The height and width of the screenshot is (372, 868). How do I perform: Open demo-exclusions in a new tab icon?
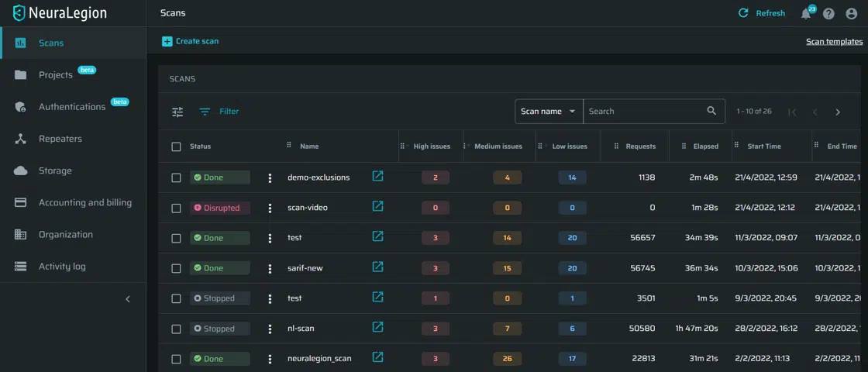[377, 176]
